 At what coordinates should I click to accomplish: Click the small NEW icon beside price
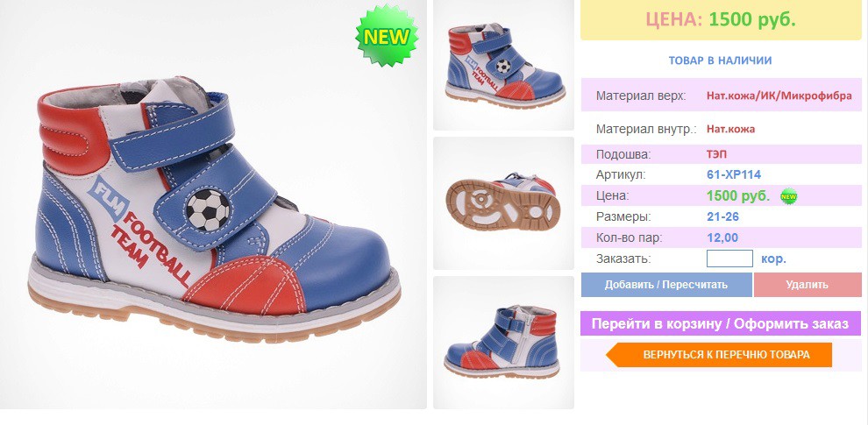(x=788, y=196)
